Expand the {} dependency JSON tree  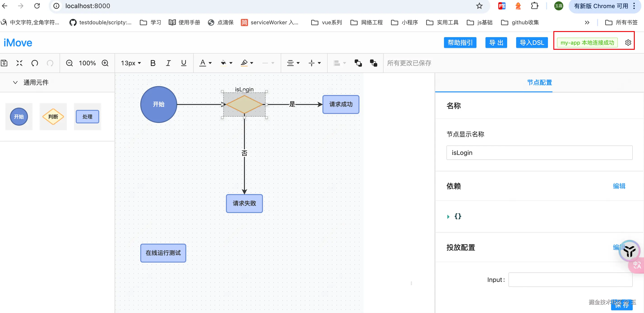(448, 217)
